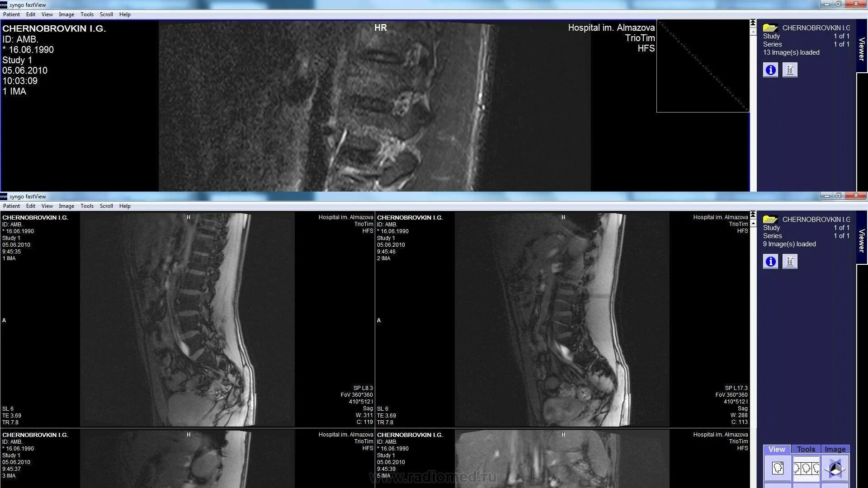
Task: Select the 1 IMA sagittal image at 9:45:35
Action: (188, 319)
